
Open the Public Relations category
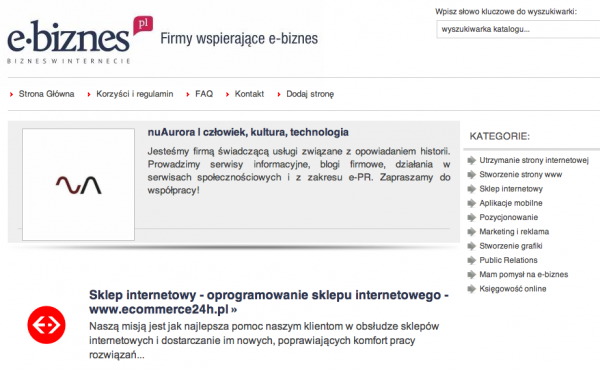point(508,260)
